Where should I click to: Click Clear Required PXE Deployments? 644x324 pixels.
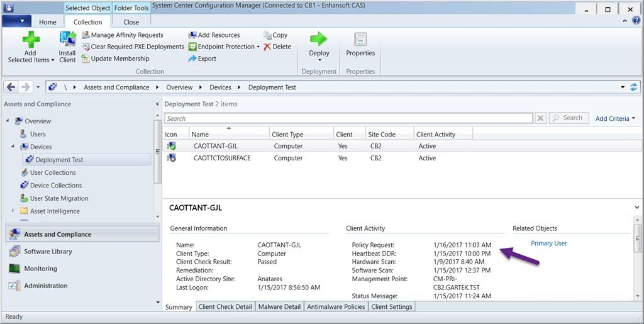click(x=133, y=47)
